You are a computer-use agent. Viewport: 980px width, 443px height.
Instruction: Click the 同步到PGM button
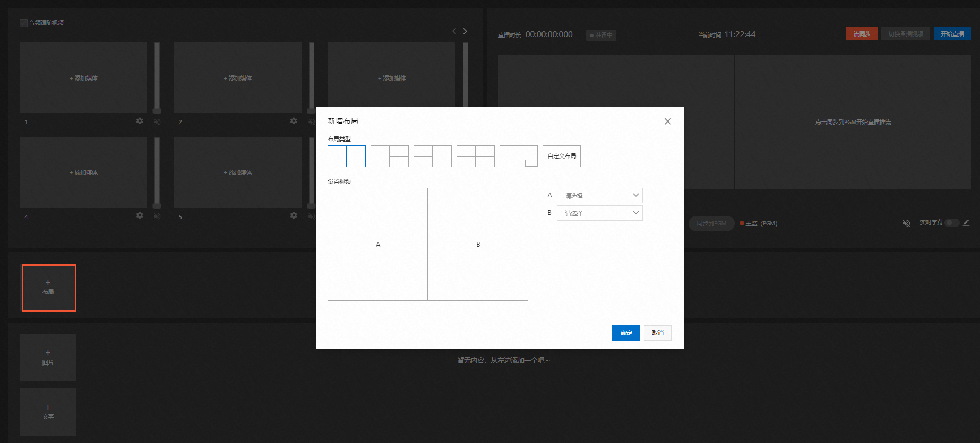[x=711, y=223]
